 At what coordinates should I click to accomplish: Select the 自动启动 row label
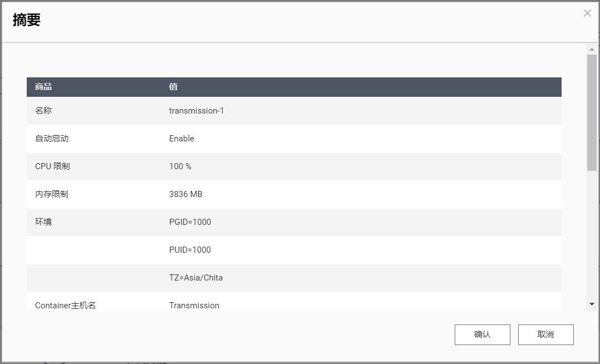point(52,139)
